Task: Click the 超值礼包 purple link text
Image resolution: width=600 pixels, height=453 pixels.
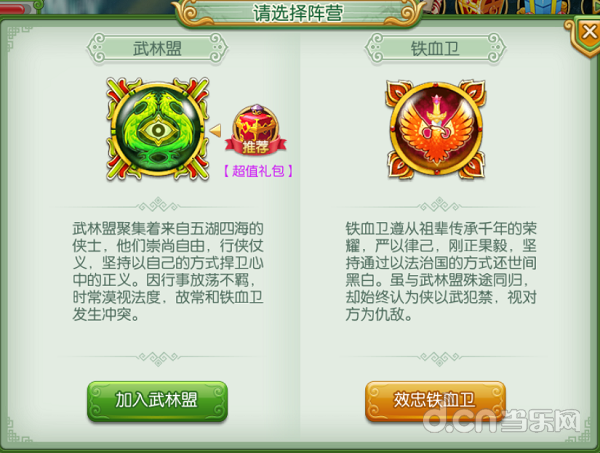Action: tap(258, 171)
